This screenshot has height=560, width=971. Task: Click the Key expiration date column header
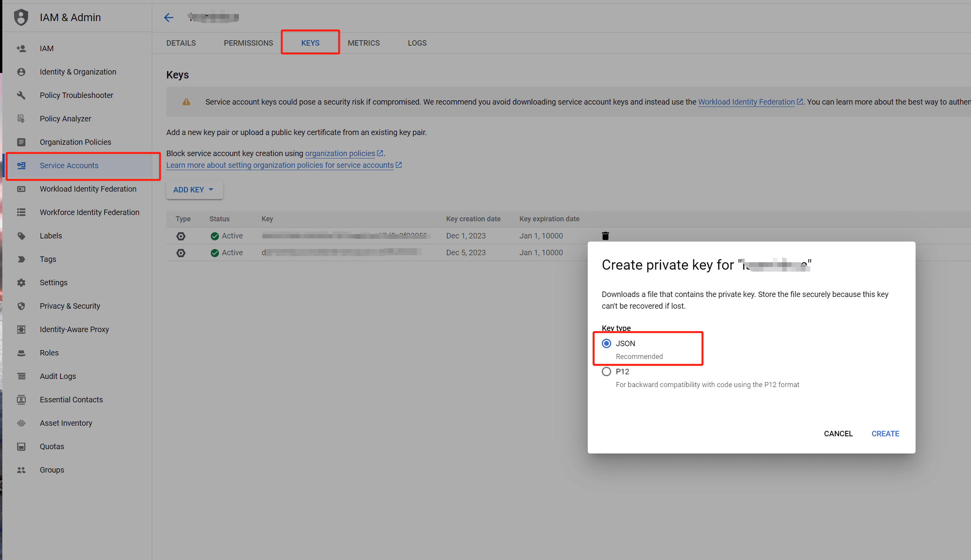click(549, 219)
